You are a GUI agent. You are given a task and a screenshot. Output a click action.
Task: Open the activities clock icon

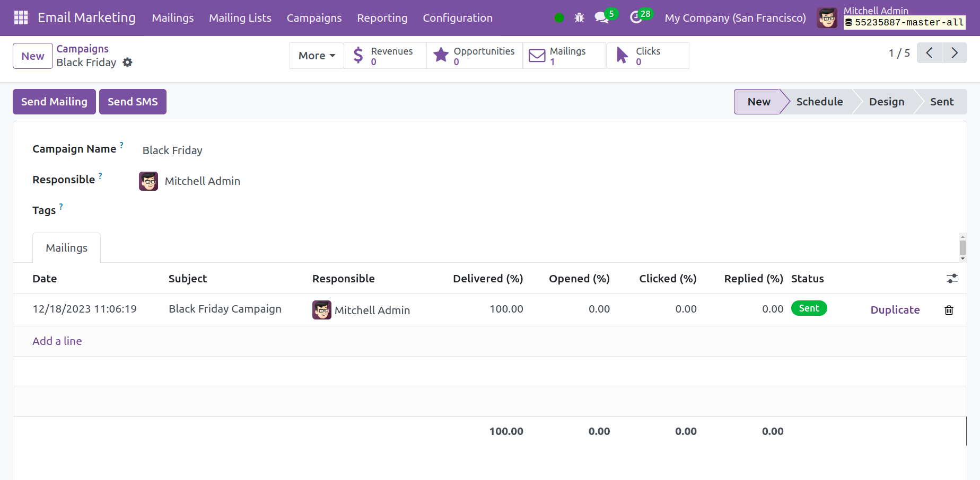point(635,18)
